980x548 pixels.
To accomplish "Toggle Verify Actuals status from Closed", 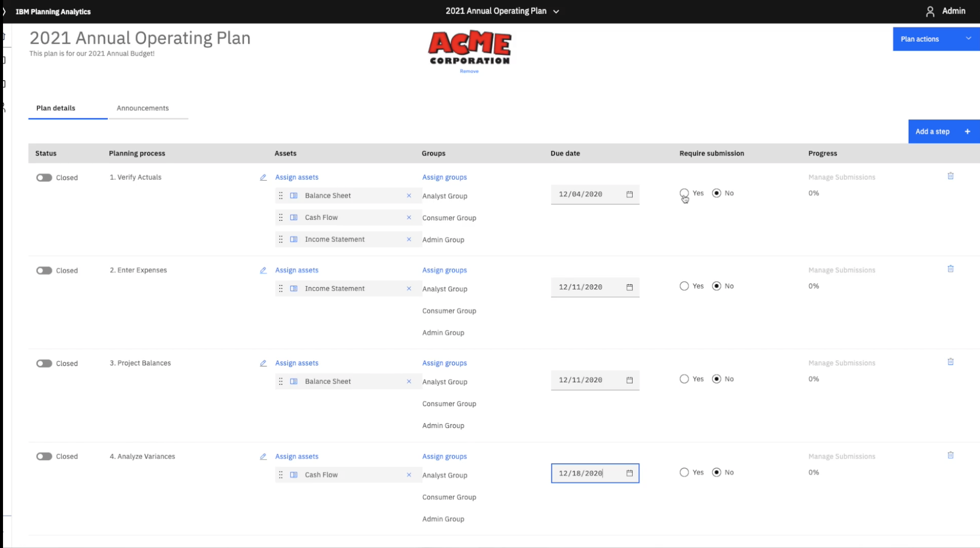I will coord(44,177).
